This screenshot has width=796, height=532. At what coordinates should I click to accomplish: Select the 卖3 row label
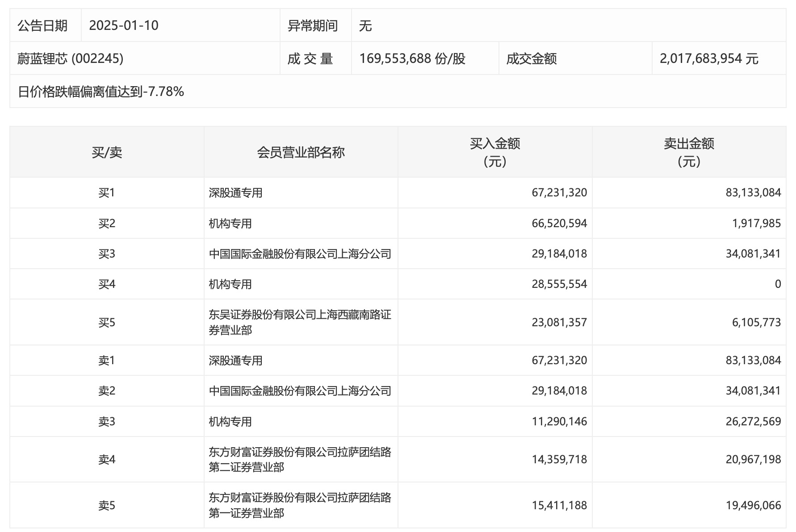pos(107,421)
